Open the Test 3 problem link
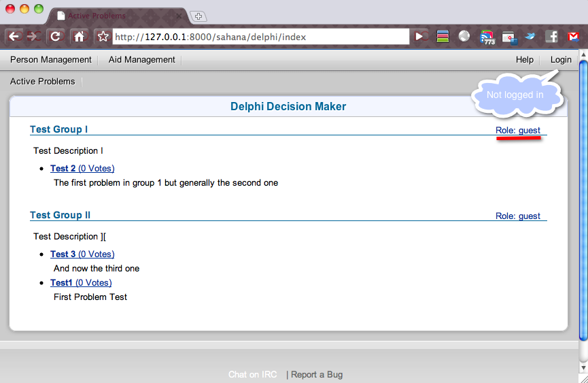The image size is (588, 383). pyautogui.click(x=63, y=254)
